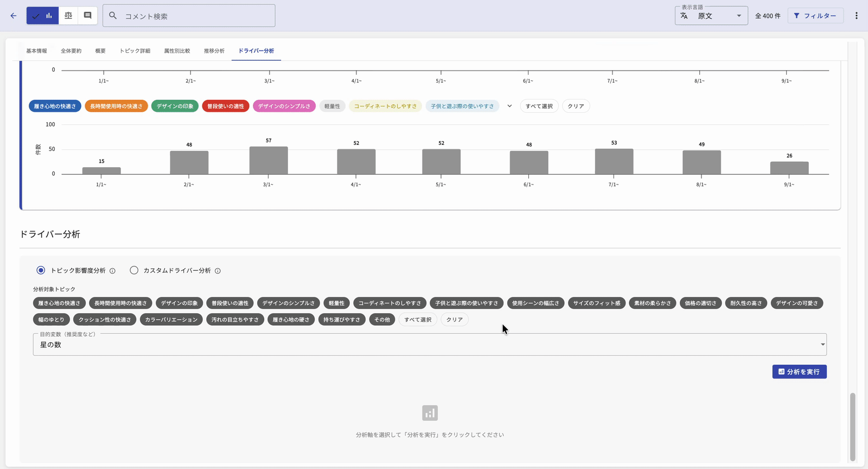Open the 概要 tab
Viewport: 868px width, 469px height.
pyautogui.click(x=100, y=51)
